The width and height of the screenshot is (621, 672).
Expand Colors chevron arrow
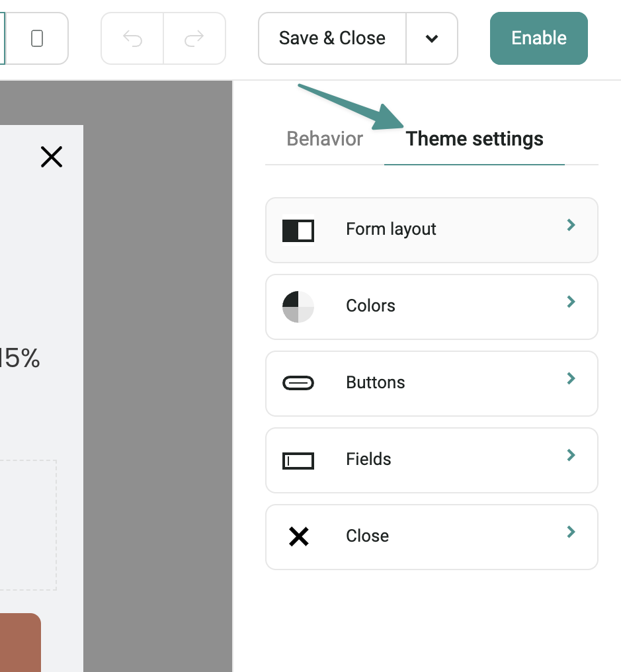(571, 302)
